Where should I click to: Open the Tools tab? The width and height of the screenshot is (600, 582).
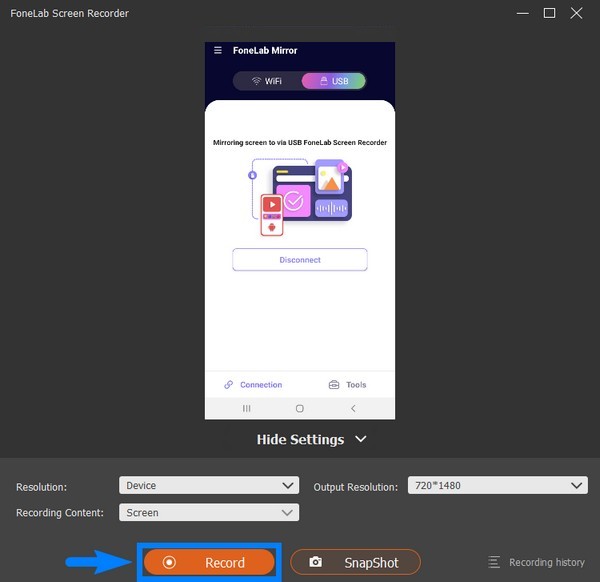[x=347, y=385]
